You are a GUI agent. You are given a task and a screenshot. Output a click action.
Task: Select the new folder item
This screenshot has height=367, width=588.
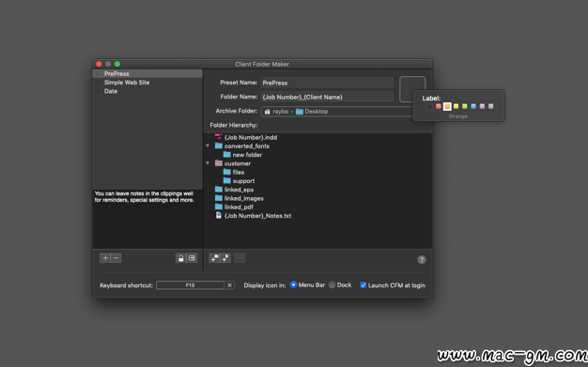[x=247, y=155]
